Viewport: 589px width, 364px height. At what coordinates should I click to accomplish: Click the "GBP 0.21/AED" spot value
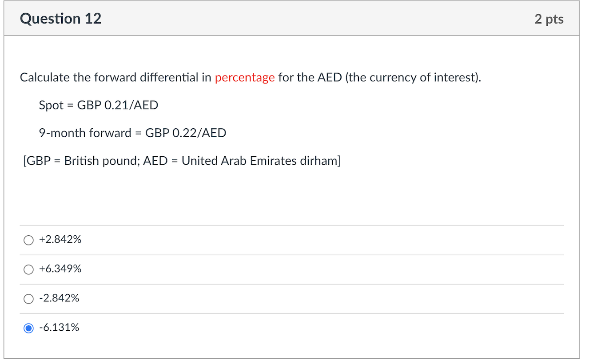coord(118,105)
